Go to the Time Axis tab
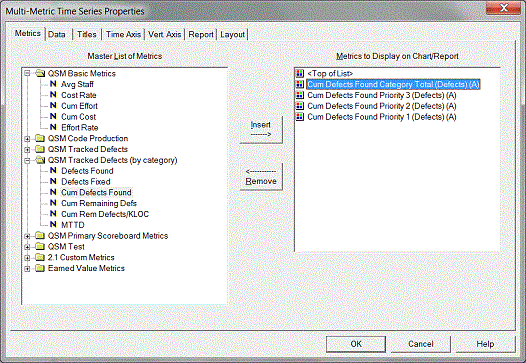Viewport: 526px width, 363px height. [x=123, y=34]
